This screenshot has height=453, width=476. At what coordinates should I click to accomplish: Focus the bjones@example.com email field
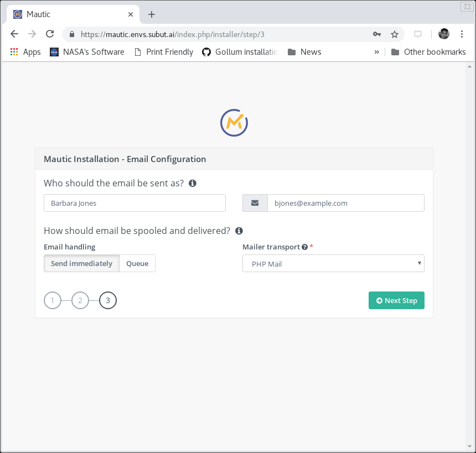(x=346, y=203)
